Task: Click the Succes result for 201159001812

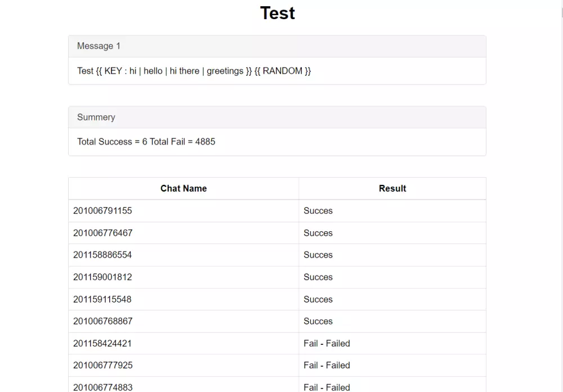Action: tap(318, 277)
